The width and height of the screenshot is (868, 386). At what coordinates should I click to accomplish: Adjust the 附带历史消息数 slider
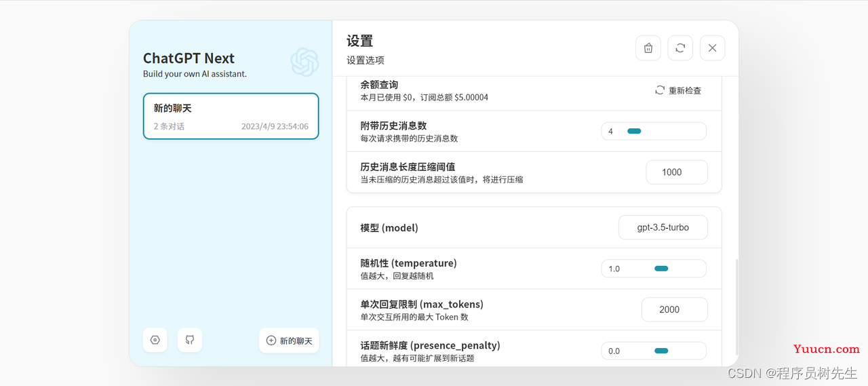click(654, 131)
